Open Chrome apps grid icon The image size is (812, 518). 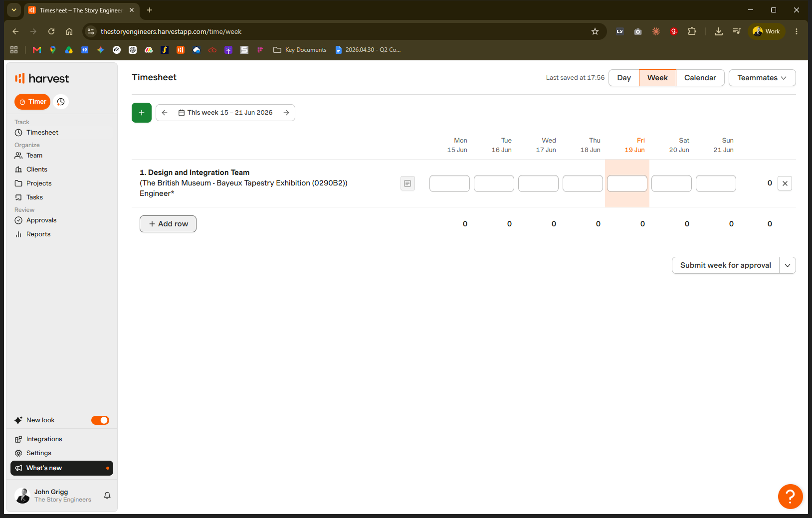(x=14, y=50)
